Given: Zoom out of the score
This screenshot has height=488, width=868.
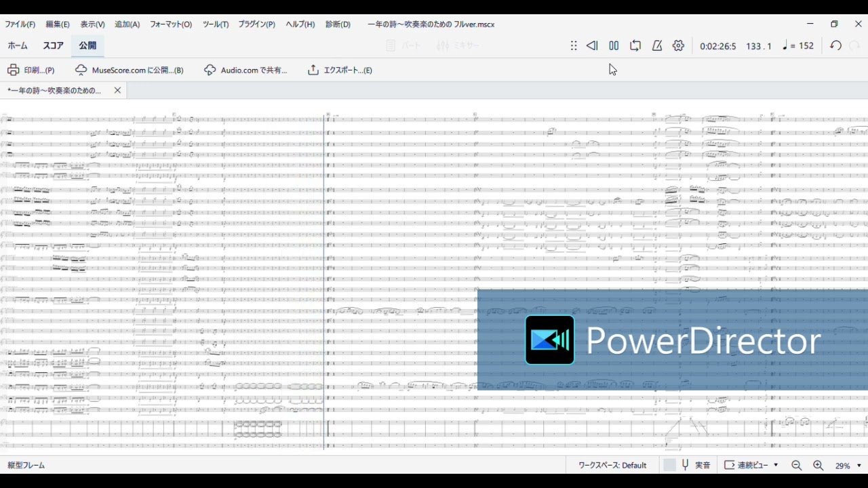Looking at the screenshot, I should (x=797, y=466).
